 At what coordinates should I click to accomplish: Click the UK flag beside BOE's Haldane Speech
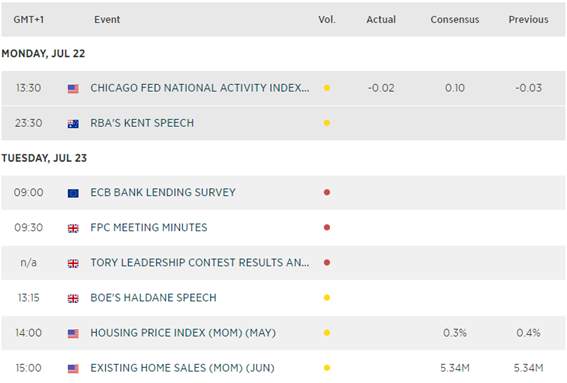tap(73, 298)
